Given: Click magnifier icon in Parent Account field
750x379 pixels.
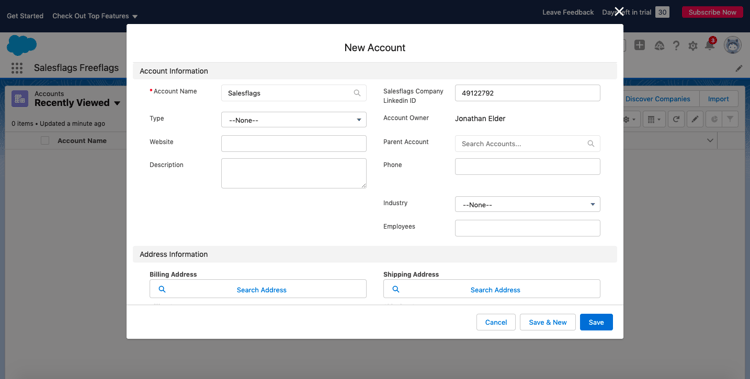Looking at the screenshot, I should click(x=591, y=144).
